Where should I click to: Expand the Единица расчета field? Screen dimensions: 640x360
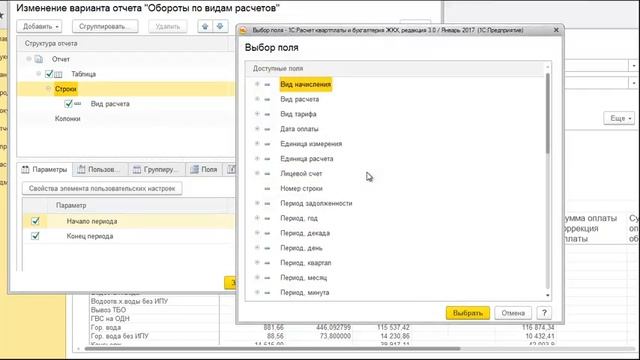pos(257,158)
